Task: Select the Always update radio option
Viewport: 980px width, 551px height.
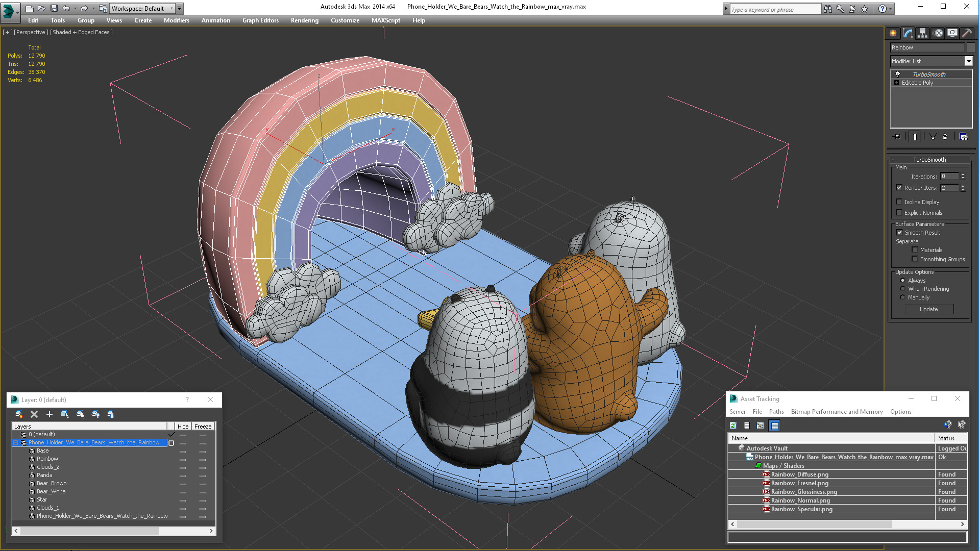Action: (x=902, y=281)
